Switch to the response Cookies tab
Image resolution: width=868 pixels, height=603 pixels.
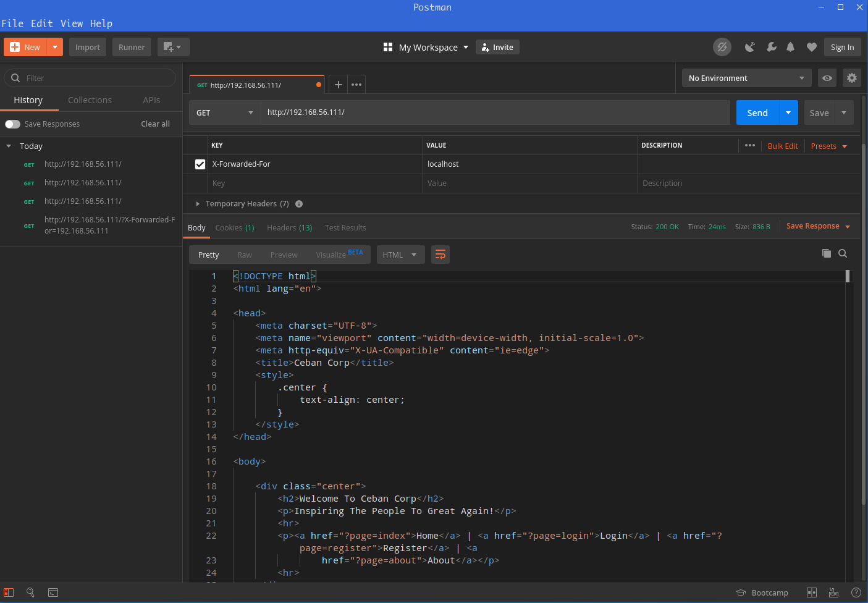click(x=235, y=228)
